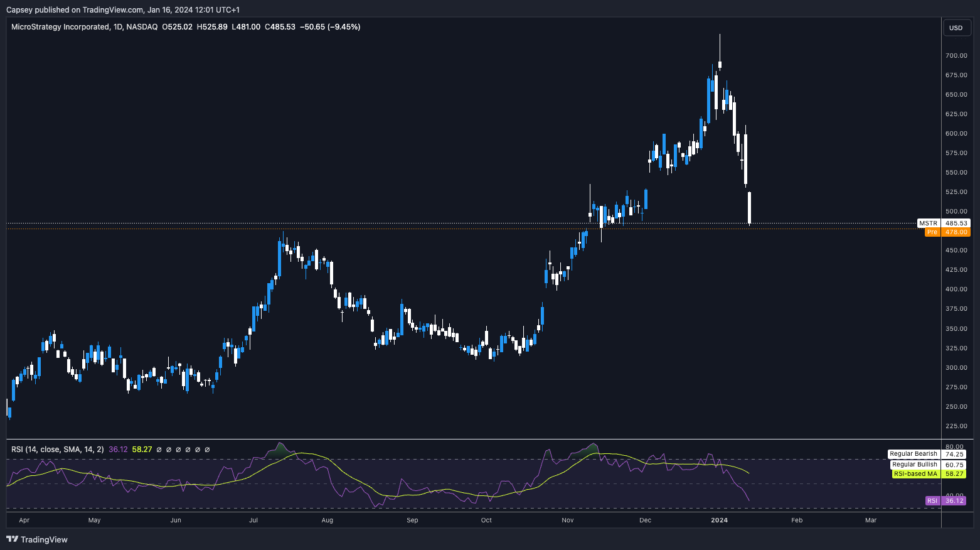This screenshot has height=550, width=980.
Task: Click the 650.00 price axis label
Action: click(956, 94)
